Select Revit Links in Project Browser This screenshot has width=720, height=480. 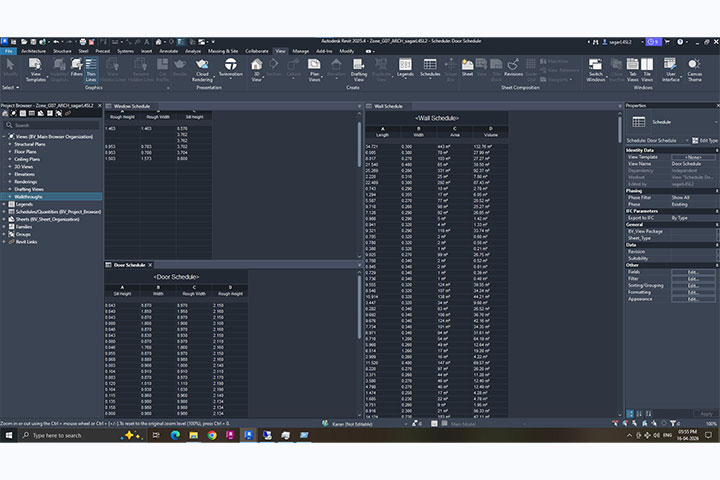pos(26,242)
